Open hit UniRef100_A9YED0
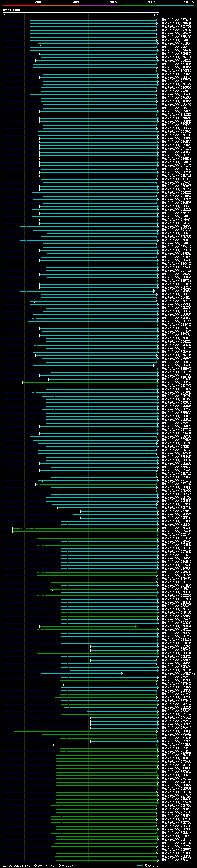The image size is (197, 868). click(177, 30)
